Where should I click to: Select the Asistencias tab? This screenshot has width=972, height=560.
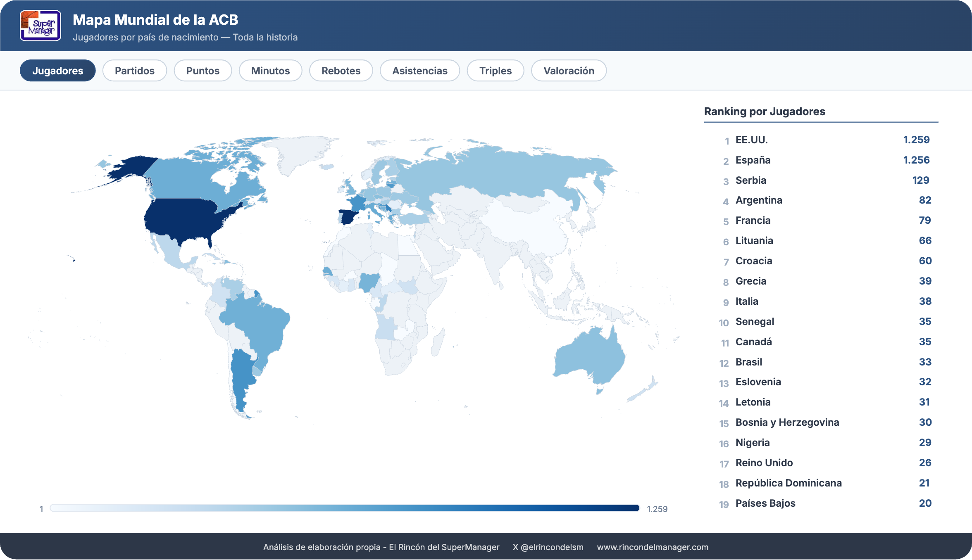(x=419, y=71)
